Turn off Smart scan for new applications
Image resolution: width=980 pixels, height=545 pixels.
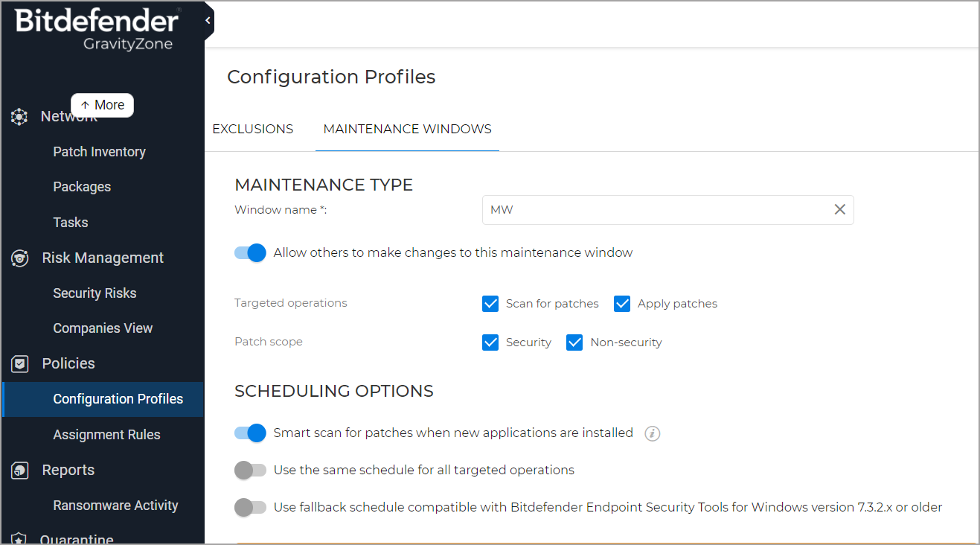coord(250,433)
